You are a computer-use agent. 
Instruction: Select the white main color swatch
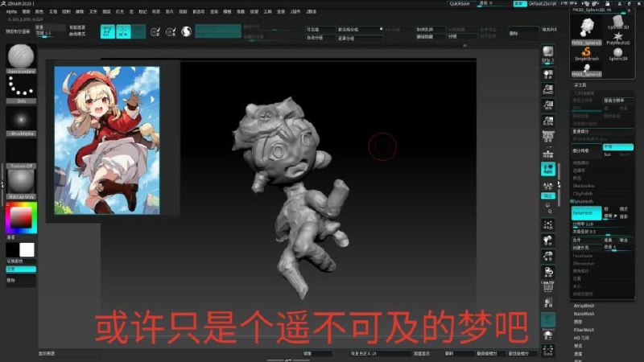point(27,250)
